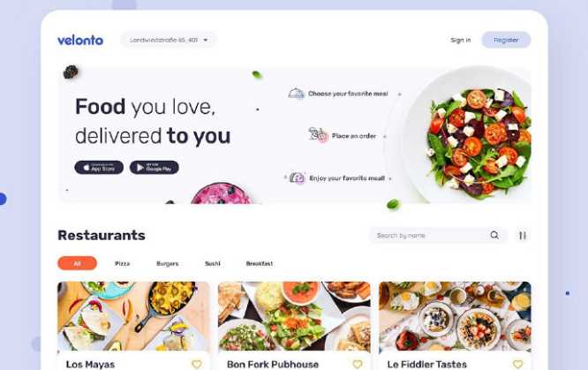588x370 pixels.
Task: Select the Pizza category filter
Action: tap(122, 263)
